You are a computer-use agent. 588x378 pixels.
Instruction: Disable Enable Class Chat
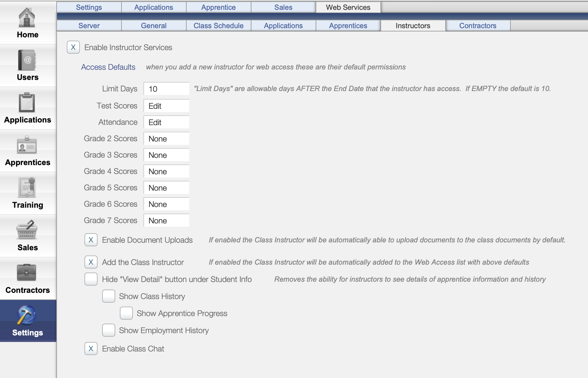click(x=91, y=349)
